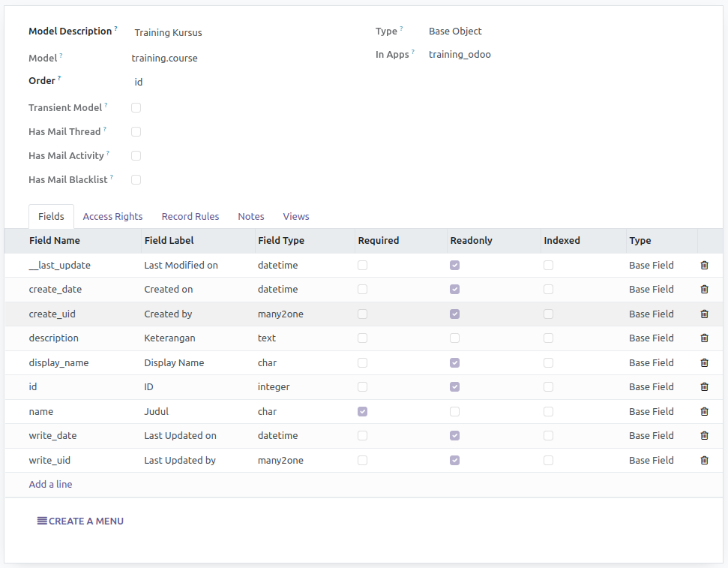728x568 pixels.
Task: Toggle the Transient Model checkbox
Action: 136,108
